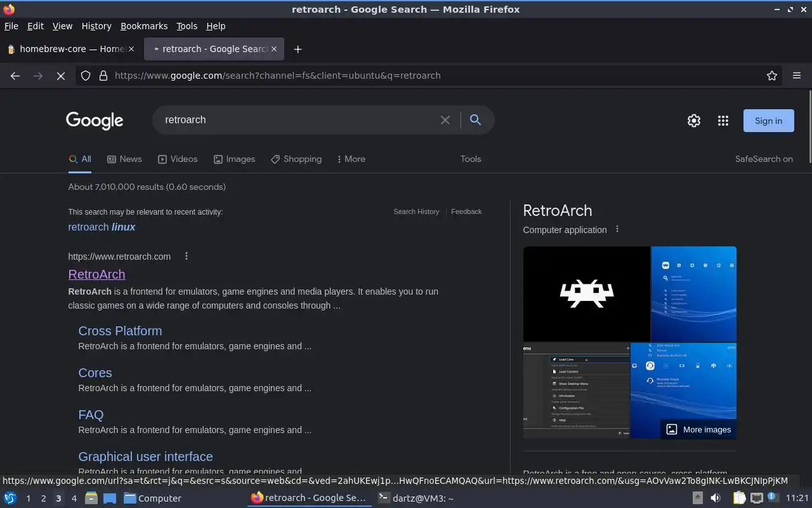Open the LXQt start menu
Screen dimensions: 812x508
tap(10, 498)
